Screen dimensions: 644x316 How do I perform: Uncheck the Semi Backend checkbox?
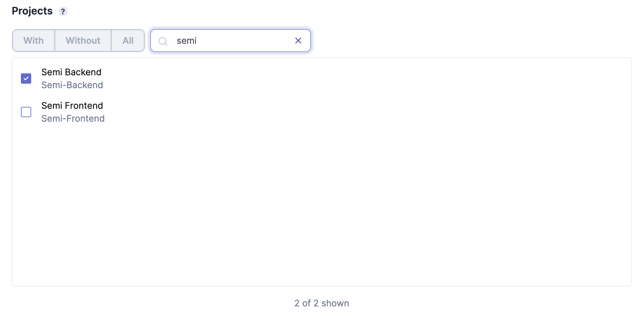click(26, 79)
